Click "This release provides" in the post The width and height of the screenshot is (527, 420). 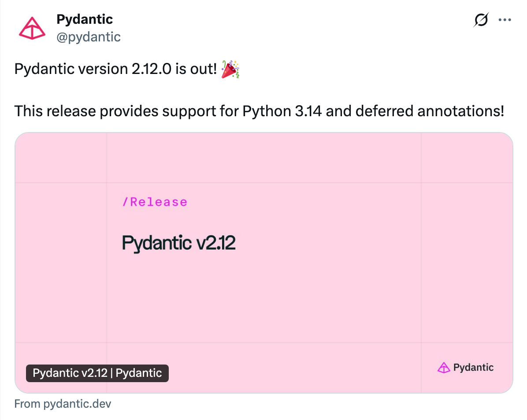click(x=86, y=111)
